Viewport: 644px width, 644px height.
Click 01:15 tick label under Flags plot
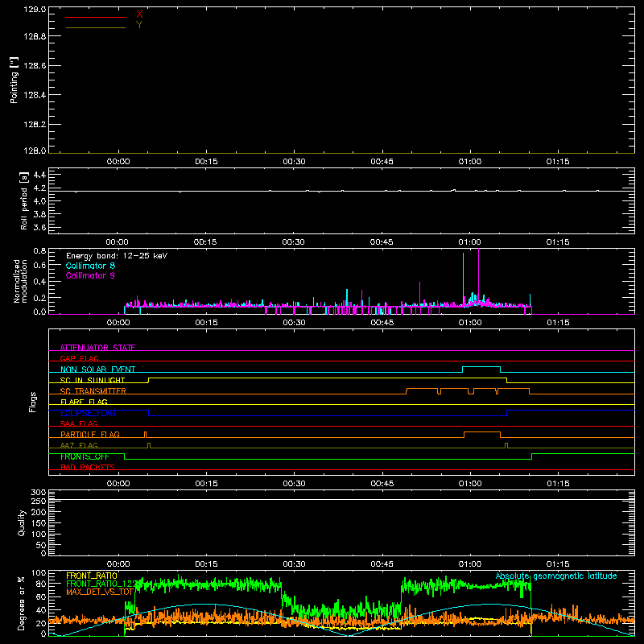coord(558,484)
